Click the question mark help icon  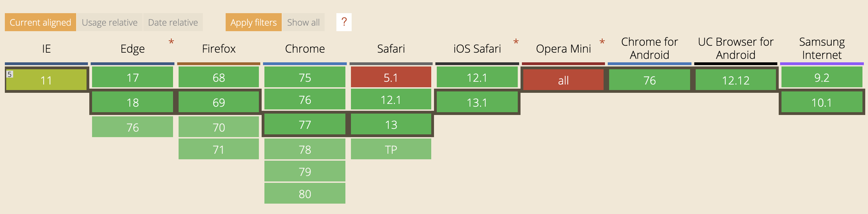coord(344,22)
